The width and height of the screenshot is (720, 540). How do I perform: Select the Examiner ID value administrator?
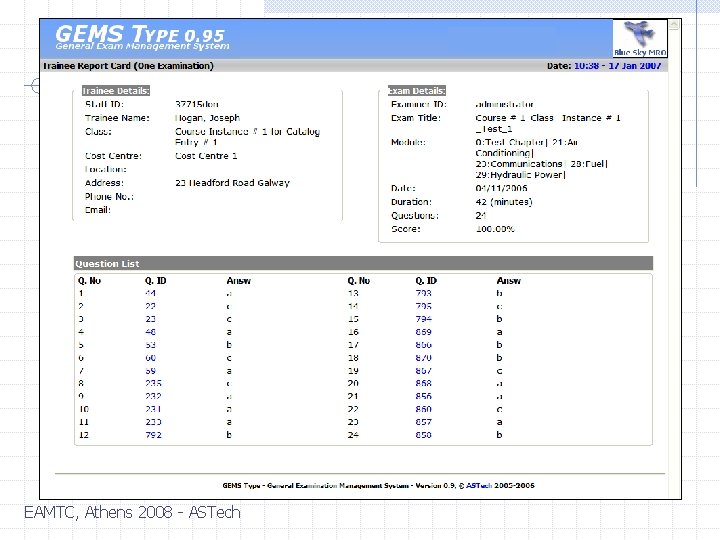(504, 104)
